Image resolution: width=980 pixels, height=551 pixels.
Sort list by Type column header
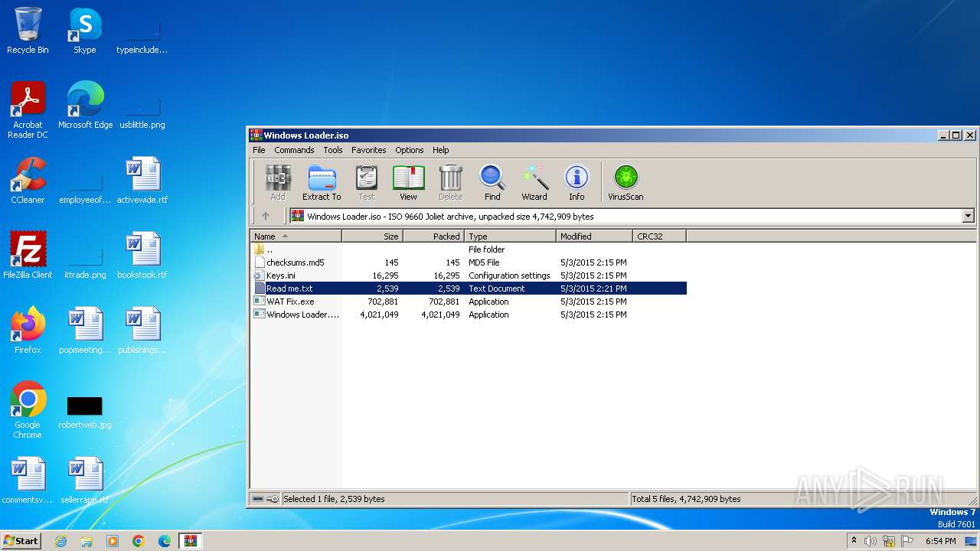510,236
